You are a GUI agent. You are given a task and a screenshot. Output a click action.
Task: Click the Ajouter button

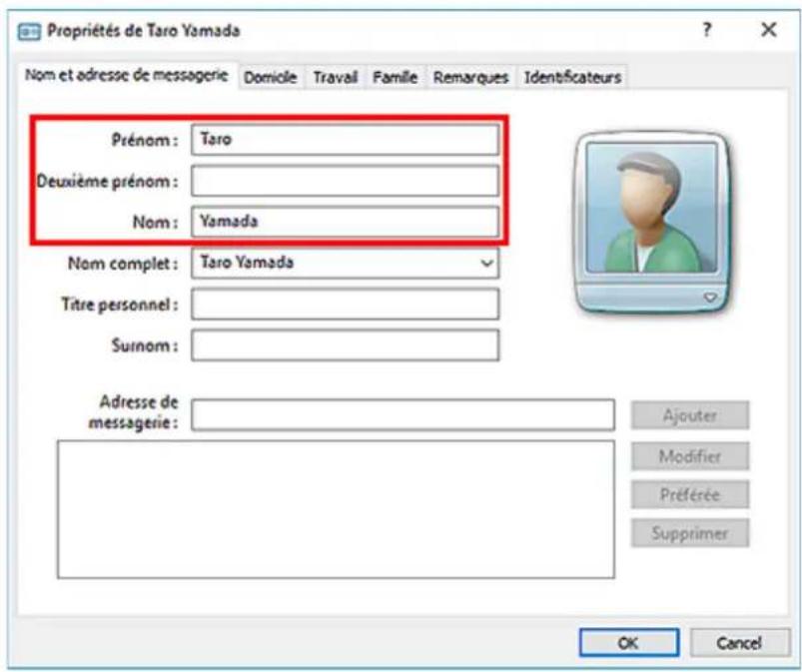(x=690, y=415)
